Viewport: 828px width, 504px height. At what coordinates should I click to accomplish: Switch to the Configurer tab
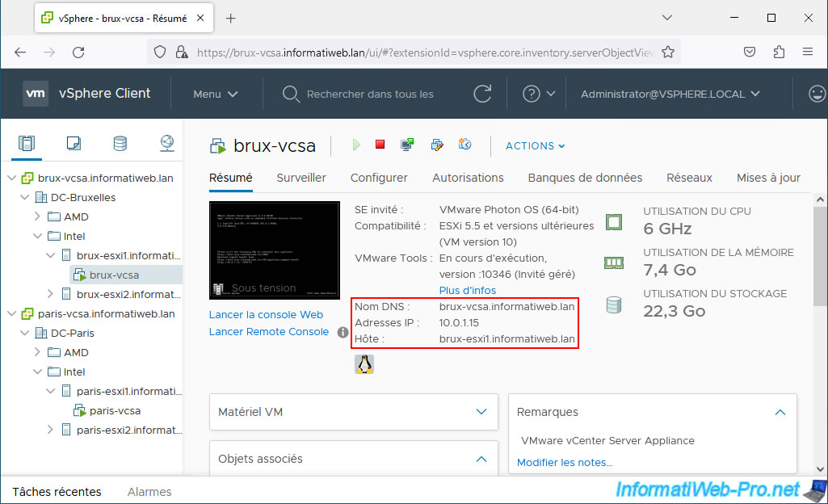379,178
